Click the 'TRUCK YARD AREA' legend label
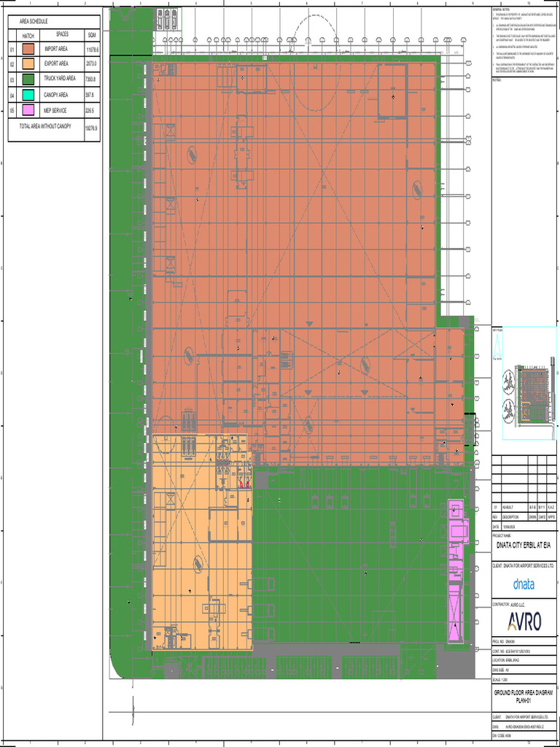 coord(60,79)
